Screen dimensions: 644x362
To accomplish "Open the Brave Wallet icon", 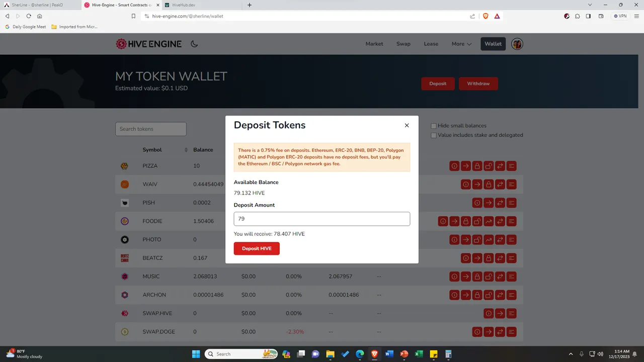I will [601, 16].
